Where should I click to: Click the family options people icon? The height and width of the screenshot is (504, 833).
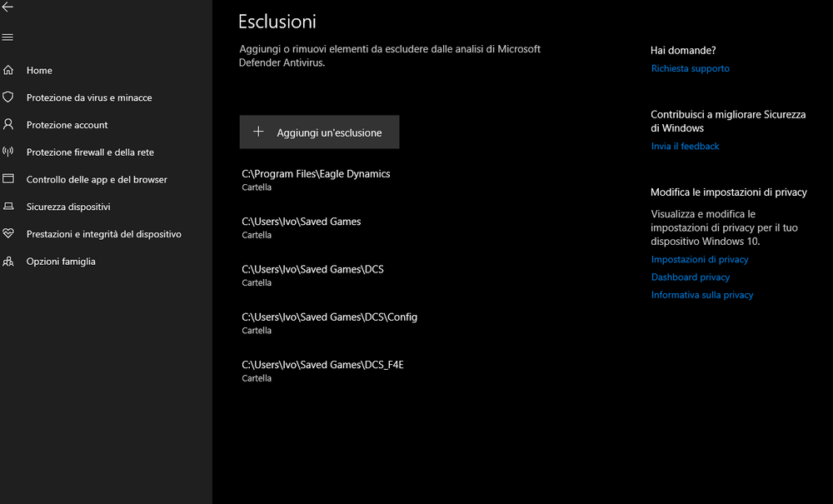pyautogui.click(x=8, y=262)
